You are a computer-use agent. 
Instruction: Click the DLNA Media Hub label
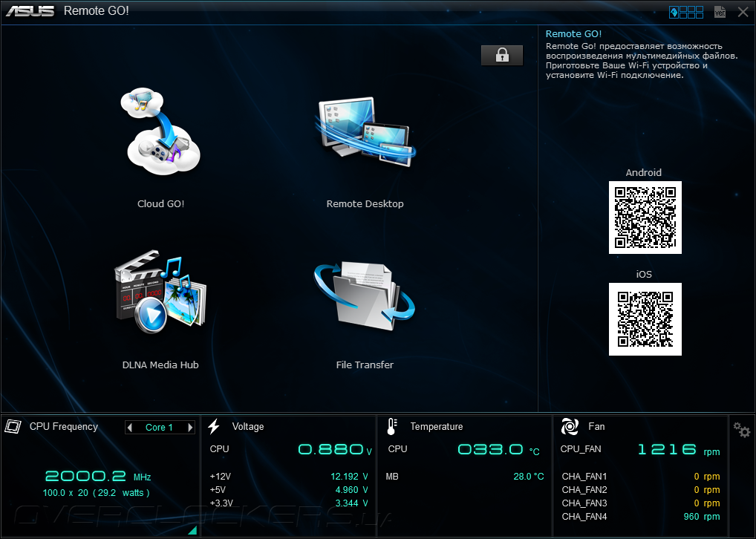[160, 365]
